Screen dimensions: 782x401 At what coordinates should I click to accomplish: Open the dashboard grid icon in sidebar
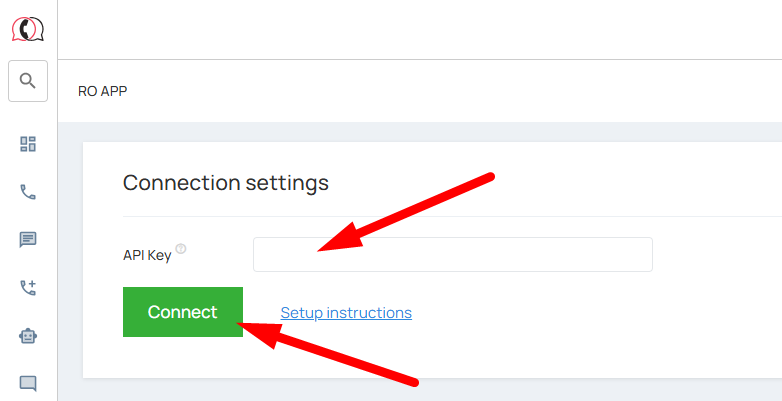28,144
